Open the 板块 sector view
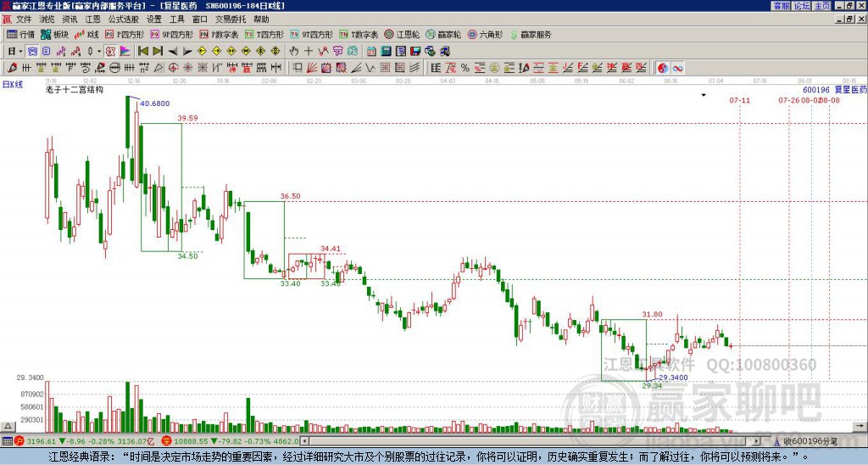868x465 pixels. (54, 34)
